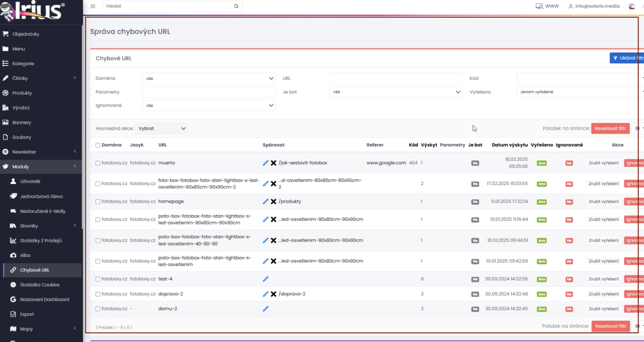Image resolution: width=644 pixels, height=342 pixels.
Task: Click the pencil edit icon for muerto row
Action: pyautogui.click(x=266, y=163)
